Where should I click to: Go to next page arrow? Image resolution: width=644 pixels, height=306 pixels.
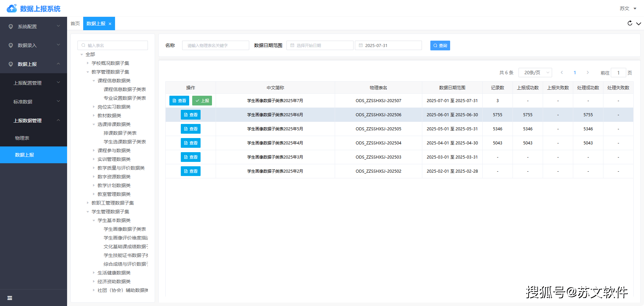[x=588, y=73]
